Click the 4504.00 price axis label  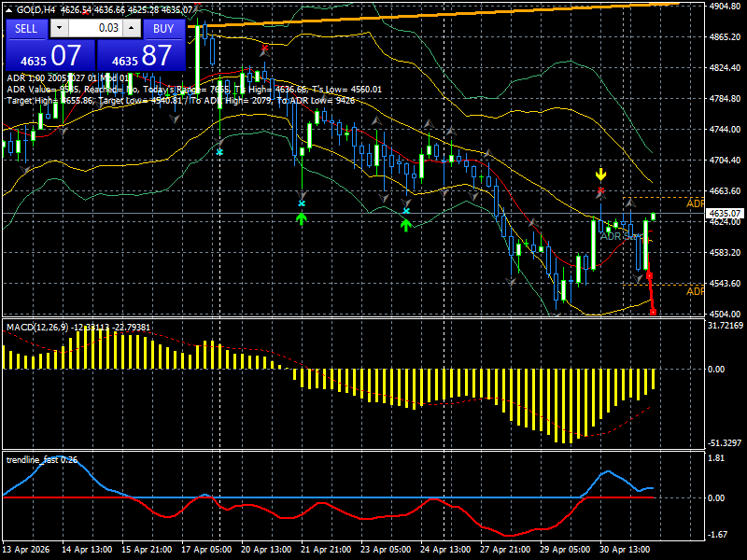(725, 314)
